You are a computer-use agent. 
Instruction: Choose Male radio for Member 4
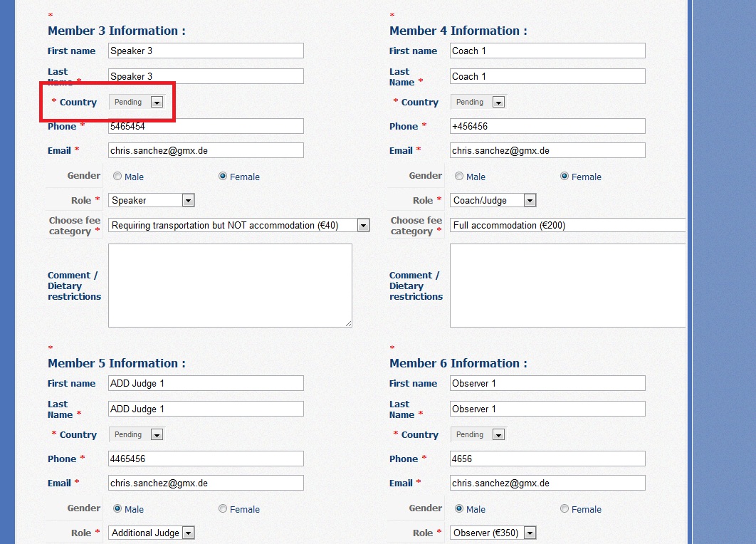coord(459,177)
